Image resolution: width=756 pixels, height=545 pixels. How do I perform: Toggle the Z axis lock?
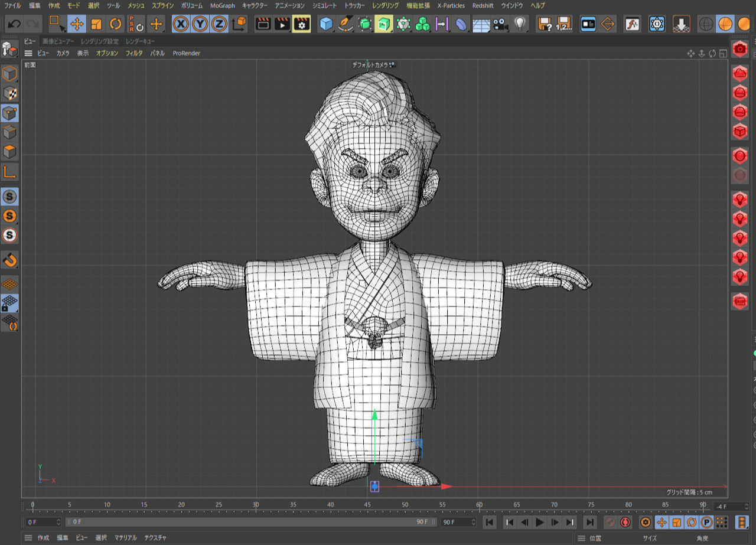point(219,24)
